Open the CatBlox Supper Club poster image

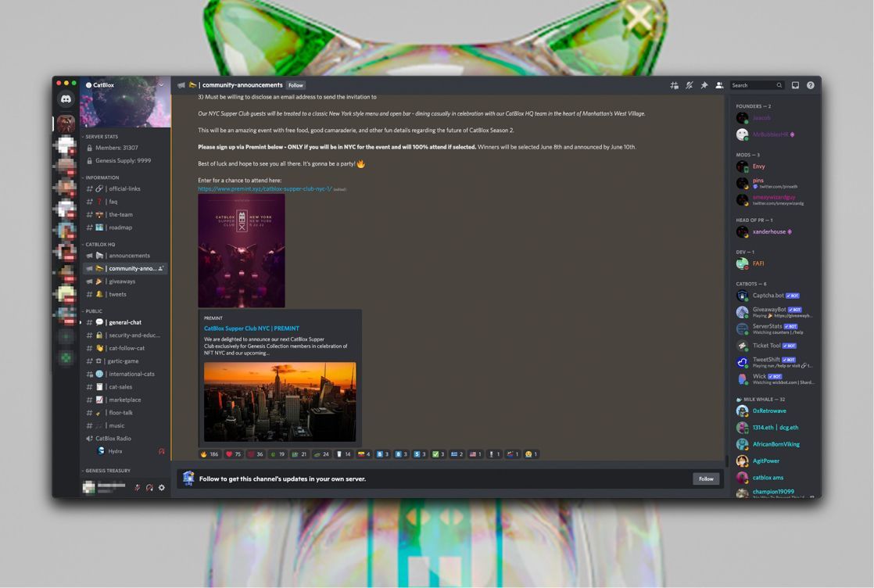[x=242, y=251]
